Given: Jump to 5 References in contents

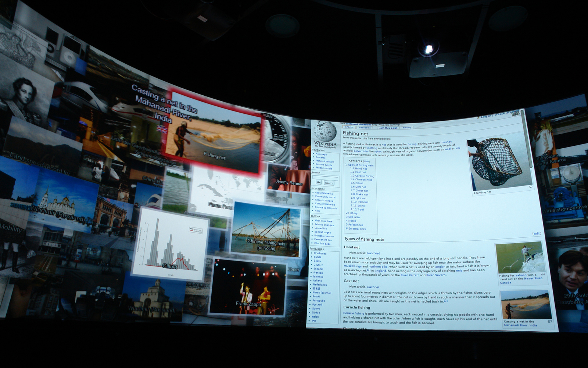Looking at the screenshot, I should [x=354, y=225].
